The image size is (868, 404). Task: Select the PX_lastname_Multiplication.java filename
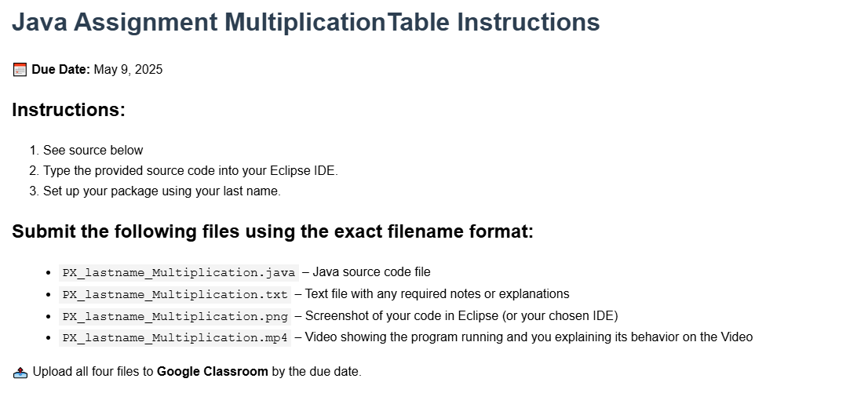179,273
